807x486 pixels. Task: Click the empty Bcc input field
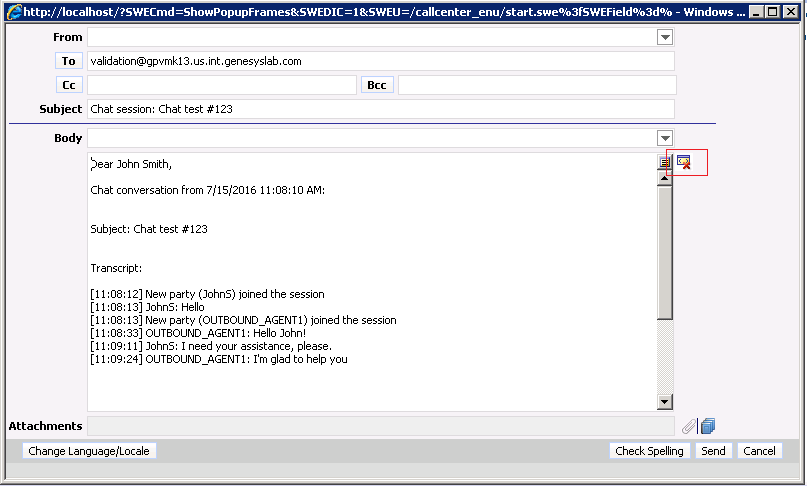point(537,85)
